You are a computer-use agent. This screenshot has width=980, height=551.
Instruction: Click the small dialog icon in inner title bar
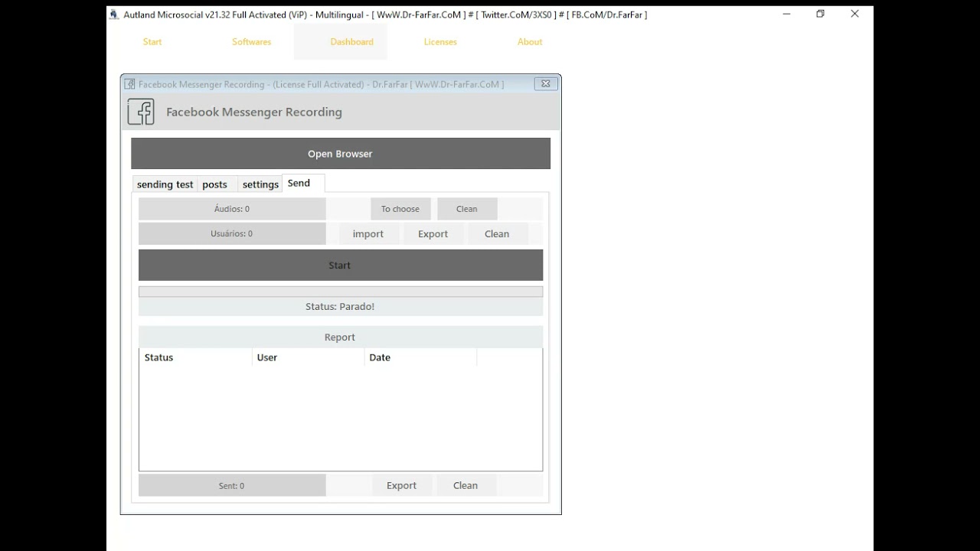[x=130, y=84]
